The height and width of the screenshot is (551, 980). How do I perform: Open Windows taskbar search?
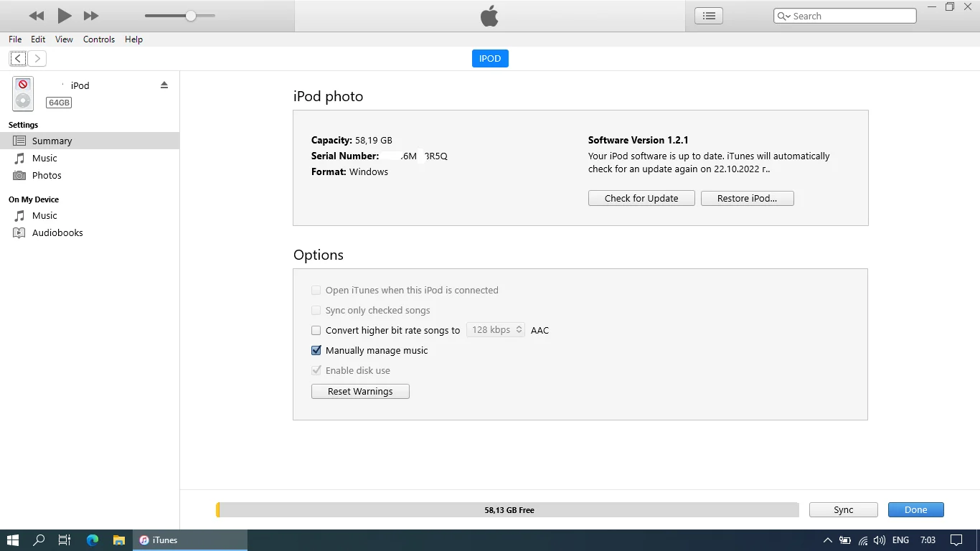pos(39,540)
